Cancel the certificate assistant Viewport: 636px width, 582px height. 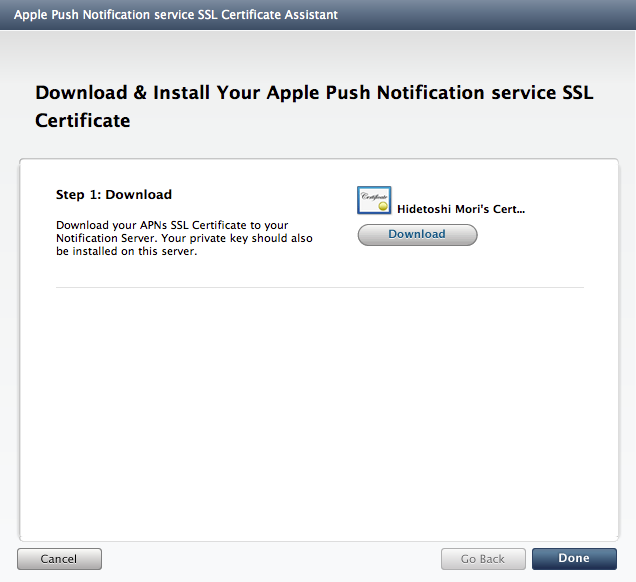tap(59, 559)
